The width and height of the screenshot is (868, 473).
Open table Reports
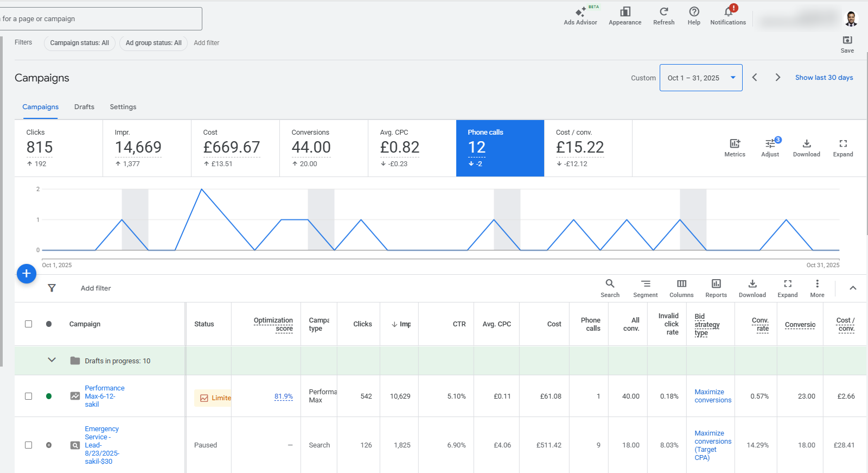coord(716,288)
